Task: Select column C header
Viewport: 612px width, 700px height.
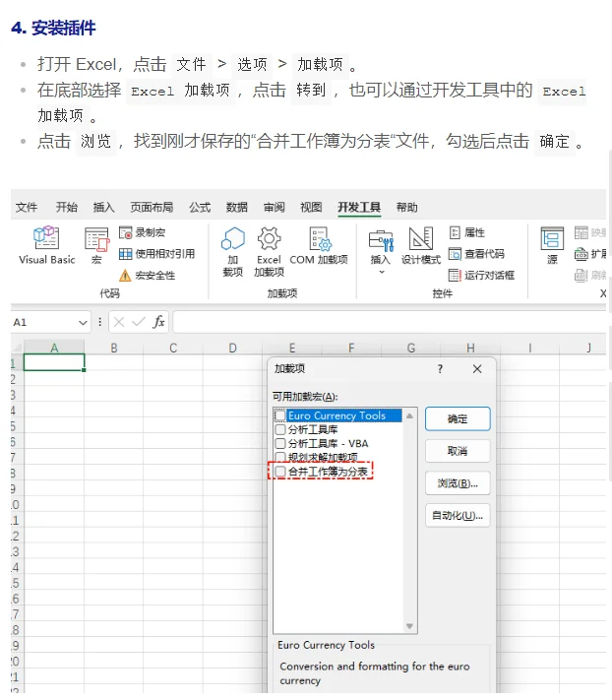Action: pos(173,348)
